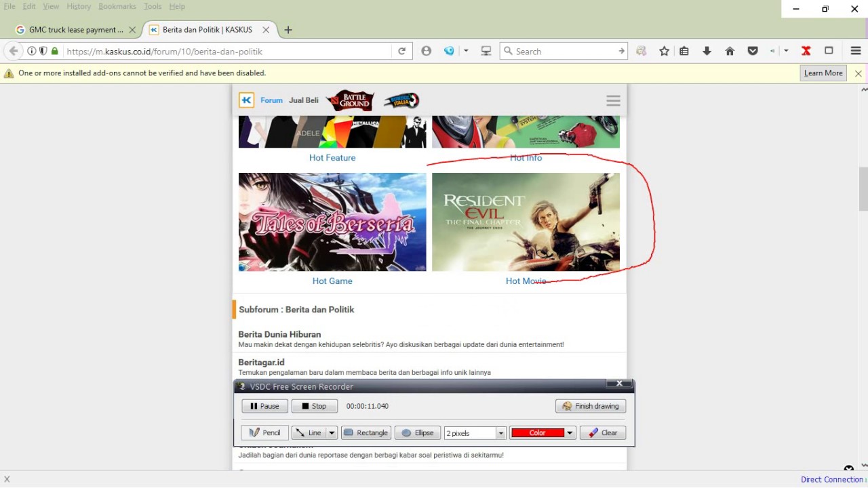Click the profile avatar toolbar icon

click(x=426, y=51)
